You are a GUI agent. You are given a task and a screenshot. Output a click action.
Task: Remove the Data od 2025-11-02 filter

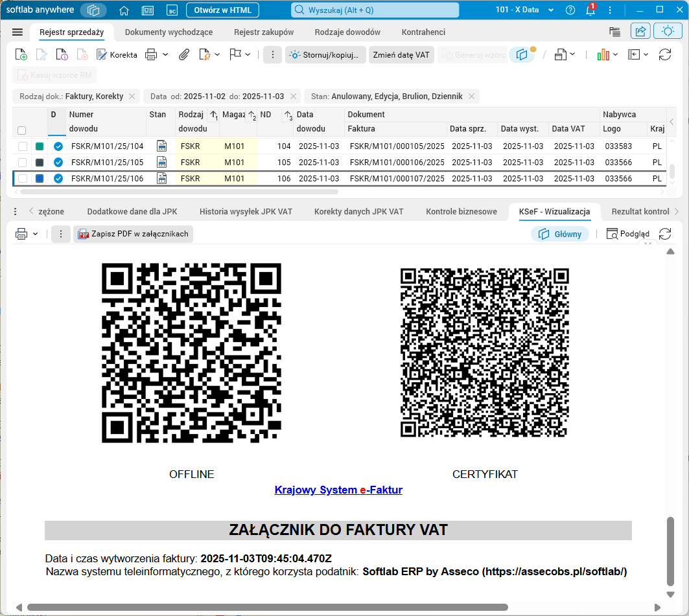click(294, 96)
